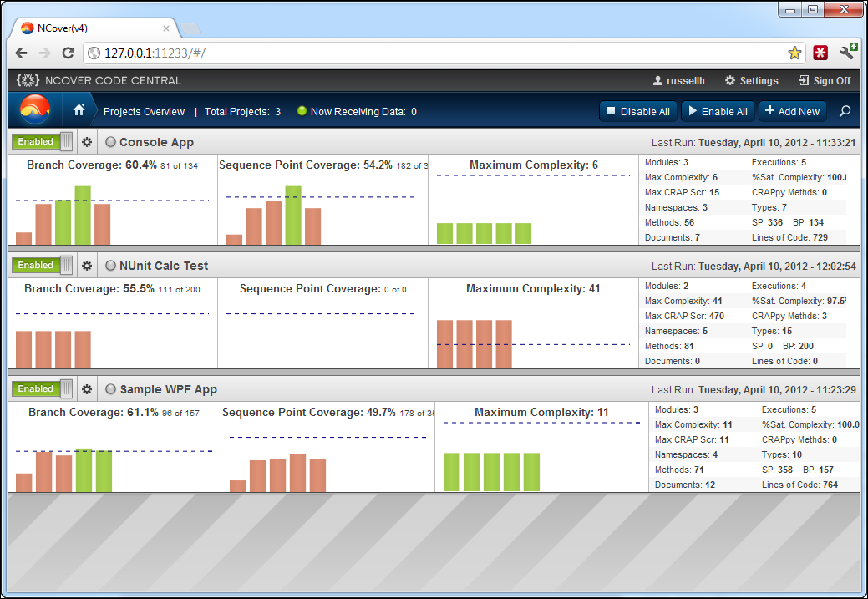Open Settings in the top bar
Image resolution: width=868 pixels, height=599 pixels.
pyautogui.click(x=751, y=81)
